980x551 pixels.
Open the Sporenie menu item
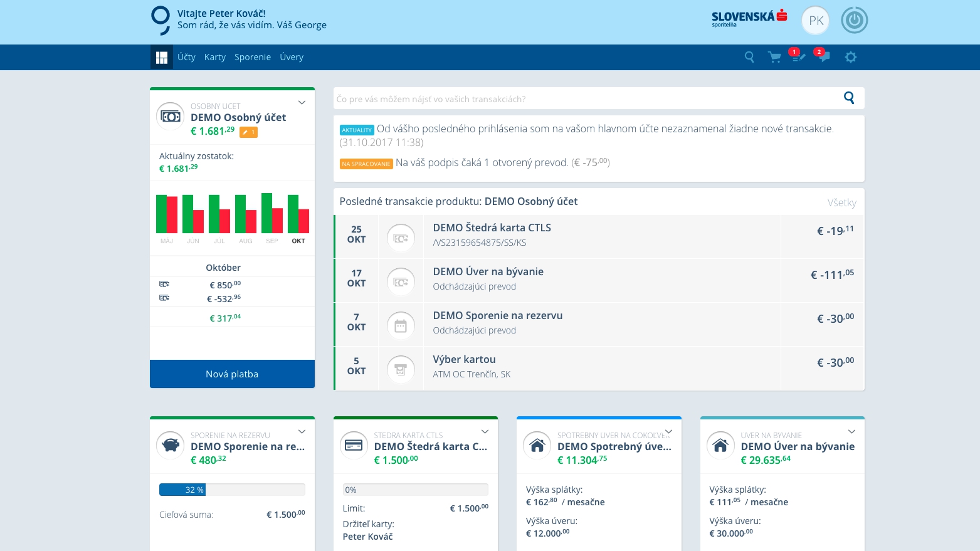pos(253,57)
